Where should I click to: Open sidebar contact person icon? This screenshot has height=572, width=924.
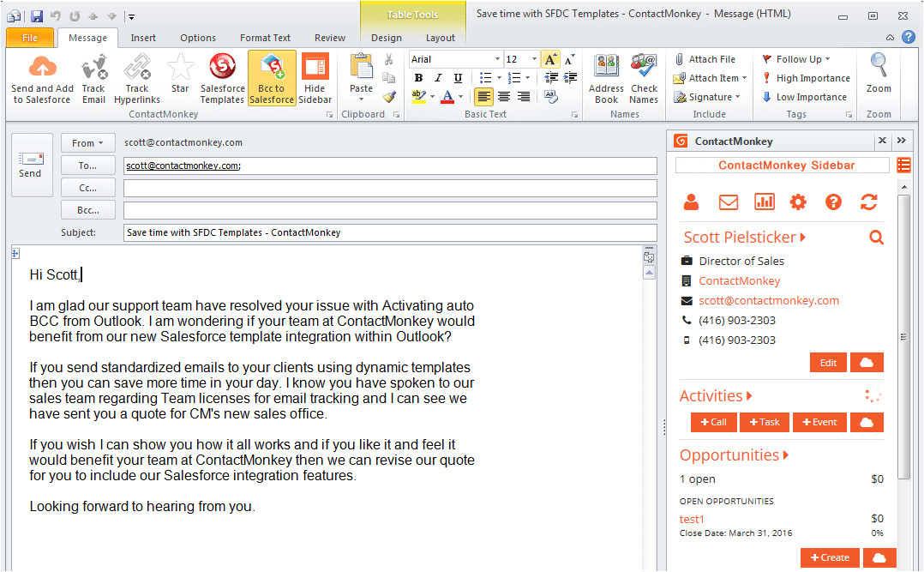[x=691, y=202]
